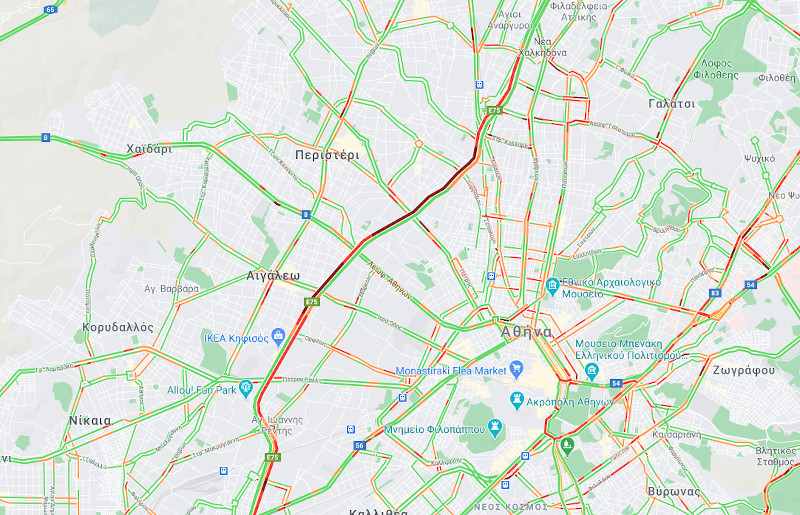
Task: Select the Νίκαια area label
Action: (x=90, y=421)
